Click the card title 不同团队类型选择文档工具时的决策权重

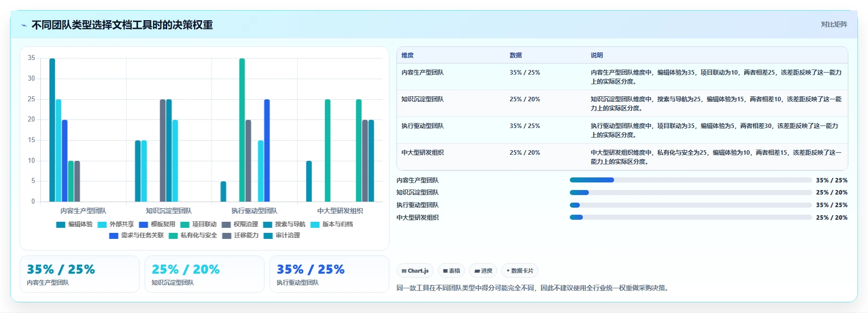pyautogui.click(x=122, y=25)
